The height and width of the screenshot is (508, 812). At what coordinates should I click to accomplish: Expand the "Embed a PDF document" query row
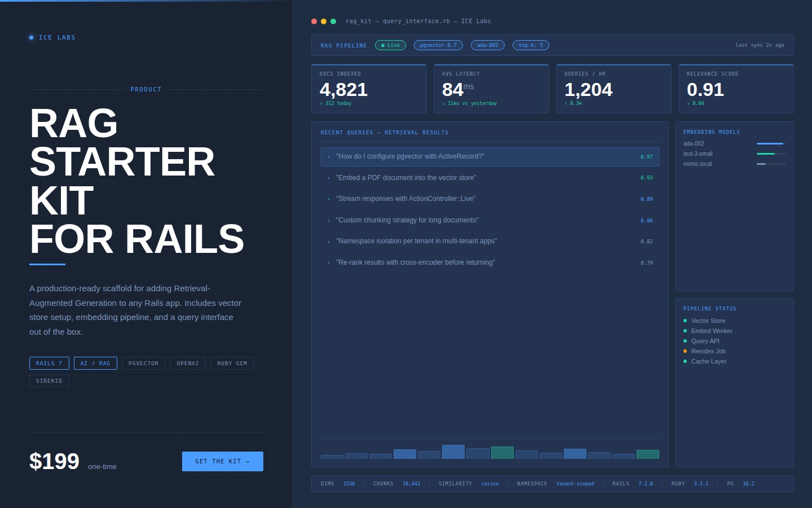(x=489, y=178)
